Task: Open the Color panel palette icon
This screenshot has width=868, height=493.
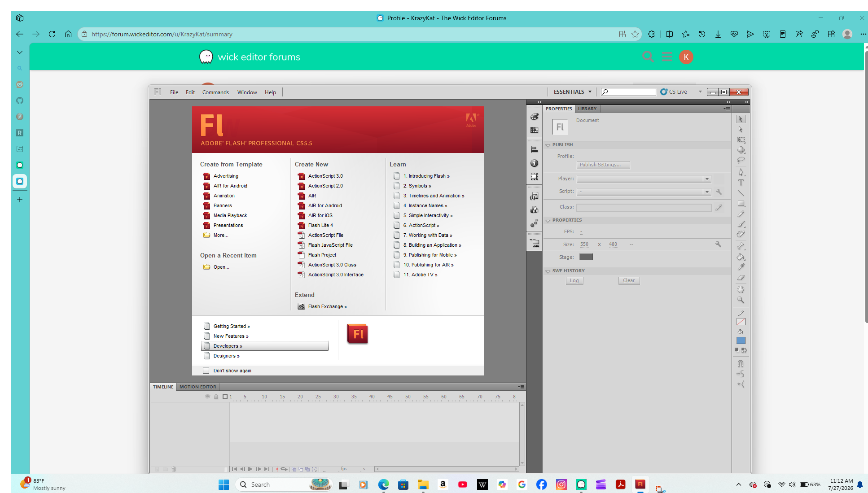Action: click(534, 117)
